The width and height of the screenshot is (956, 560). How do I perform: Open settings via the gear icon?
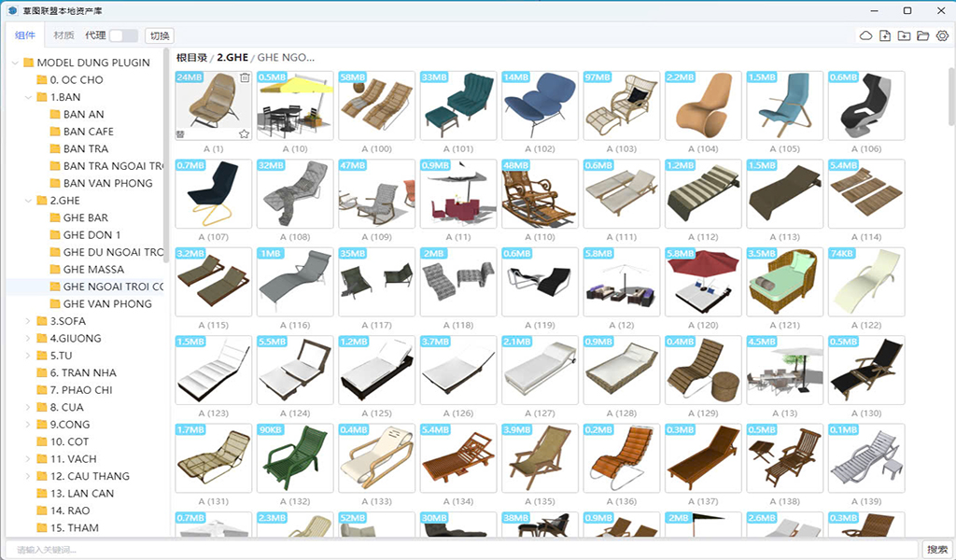tap(942, 35)
